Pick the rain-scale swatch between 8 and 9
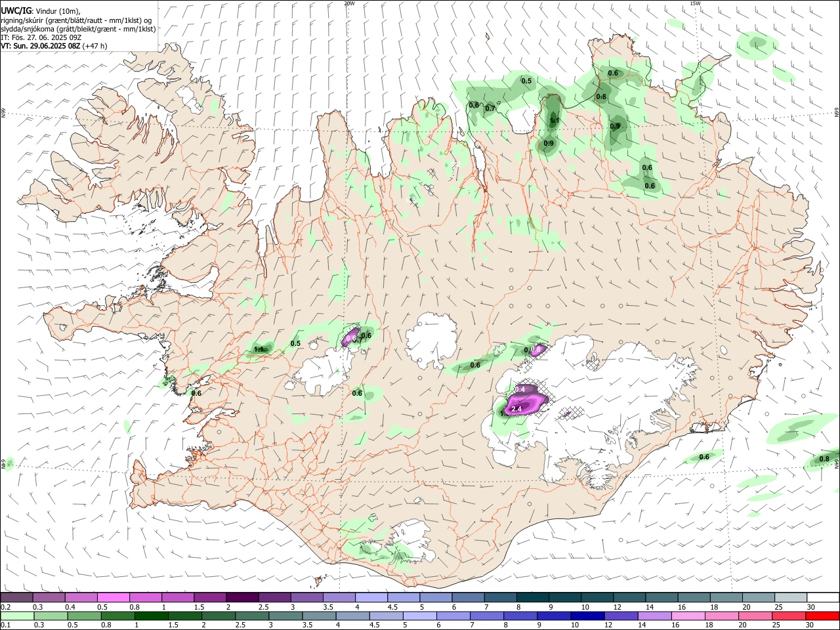Screen dimensions: 840x630 521,616
